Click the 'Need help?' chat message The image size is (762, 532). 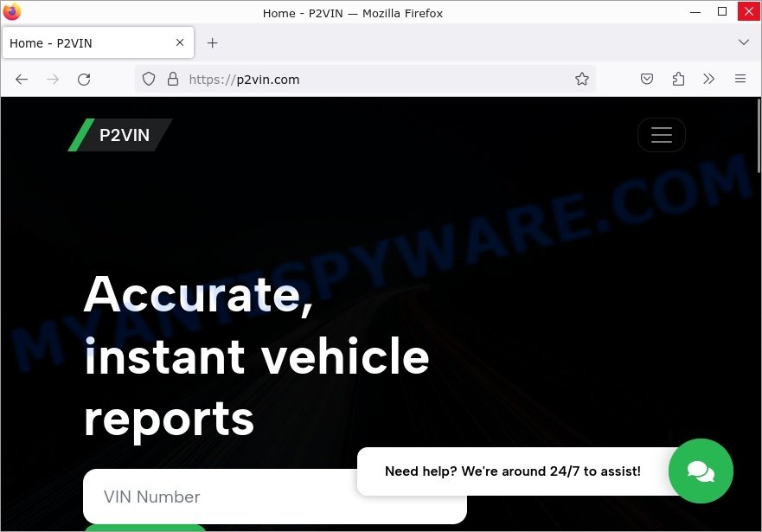click(x=513, y=471)
